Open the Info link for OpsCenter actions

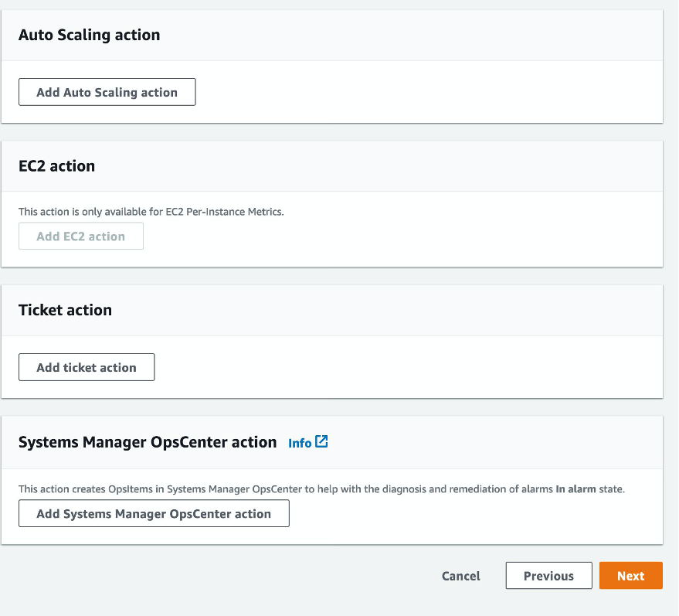(298, 442)
